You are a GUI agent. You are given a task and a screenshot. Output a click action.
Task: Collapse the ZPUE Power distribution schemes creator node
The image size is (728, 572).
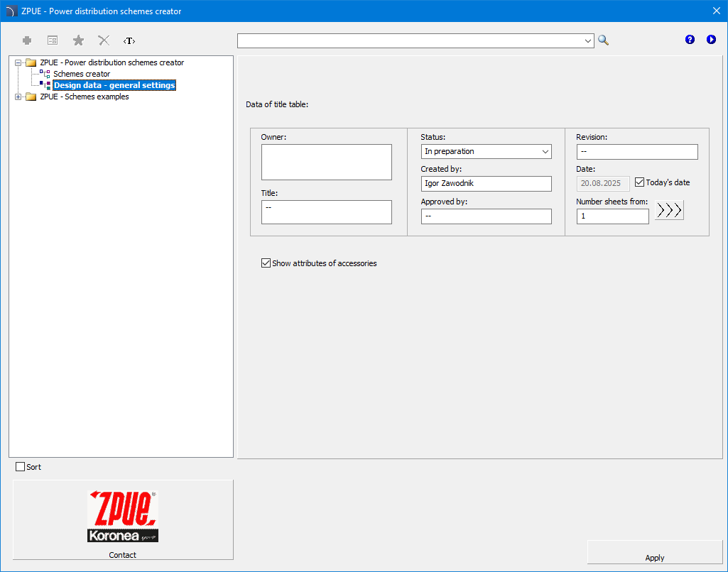point(18,62)
